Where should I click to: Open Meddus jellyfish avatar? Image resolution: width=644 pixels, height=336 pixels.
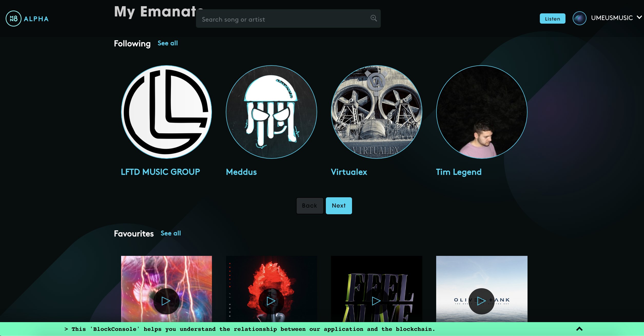[x=271, y=112]
